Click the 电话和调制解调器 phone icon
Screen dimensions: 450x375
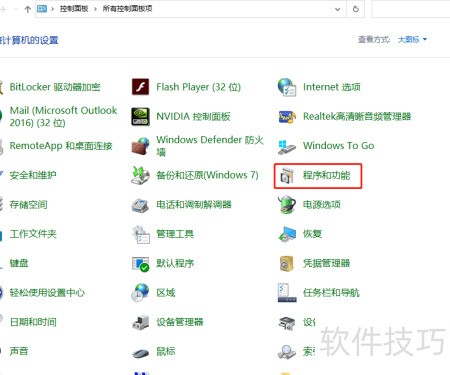point(140,205)
